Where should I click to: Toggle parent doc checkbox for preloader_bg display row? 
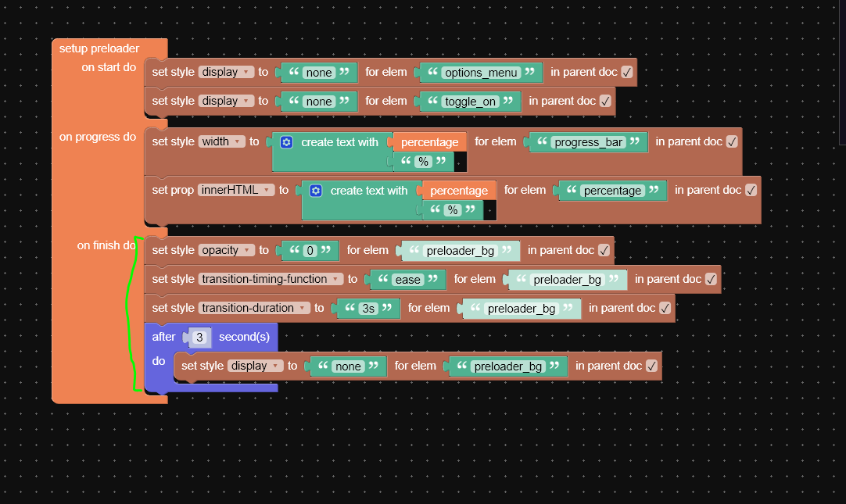pos(651,366)
